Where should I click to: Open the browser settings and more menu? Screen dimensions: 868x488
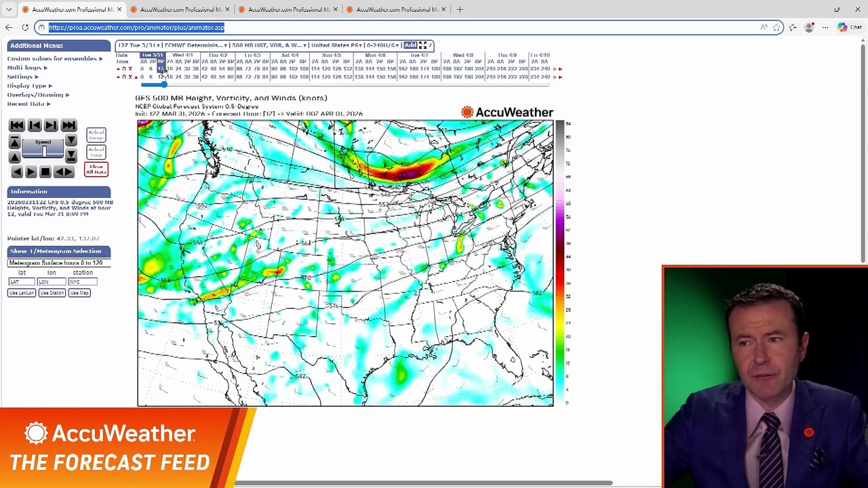[x=825, y=27]
